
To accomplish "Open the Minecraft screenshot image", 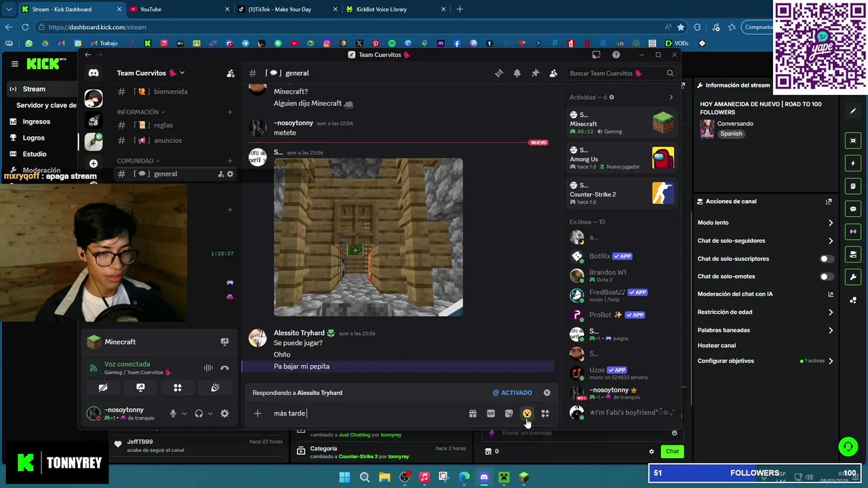I will (x=368, y=237).
